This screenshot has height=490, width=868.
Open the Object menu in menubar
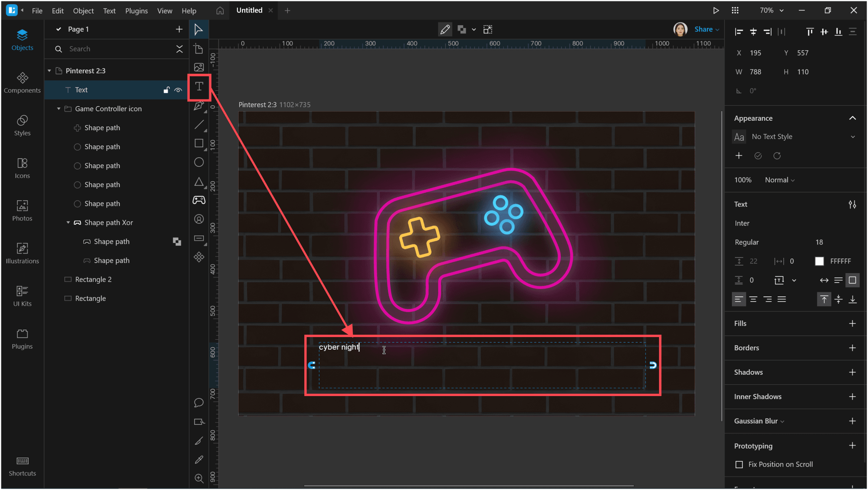pyautogui.click(x=82, y=10)
